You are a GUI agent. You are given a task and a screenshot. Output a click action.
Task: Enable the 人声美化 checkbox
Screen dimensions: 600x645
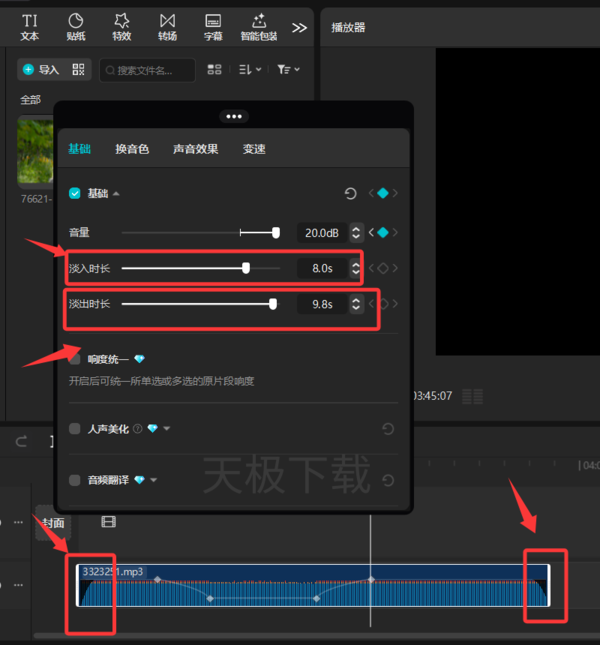coord(75,429)
